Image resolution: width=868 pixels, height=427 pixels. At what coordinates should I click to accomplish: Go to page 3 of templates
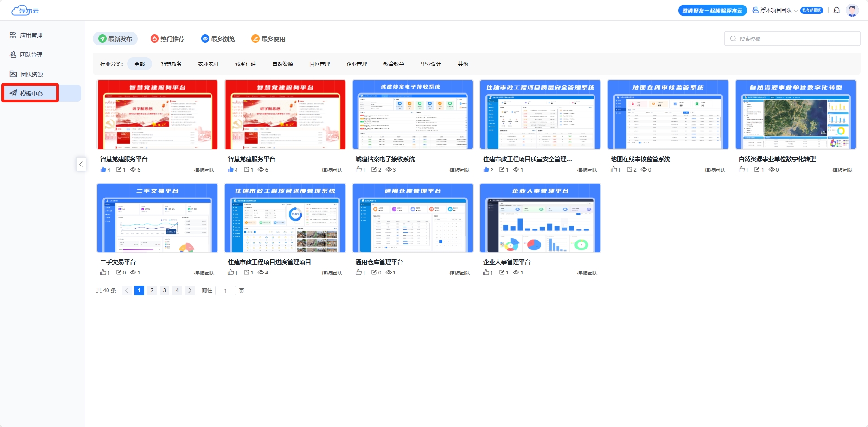coord(164,290)
